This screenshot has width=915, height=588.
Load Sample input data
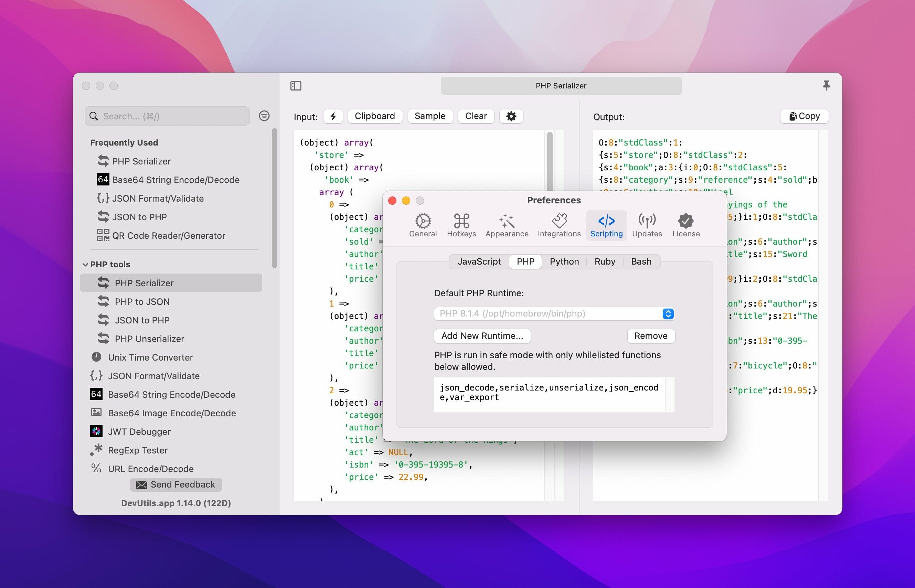[x=430, y=116]
